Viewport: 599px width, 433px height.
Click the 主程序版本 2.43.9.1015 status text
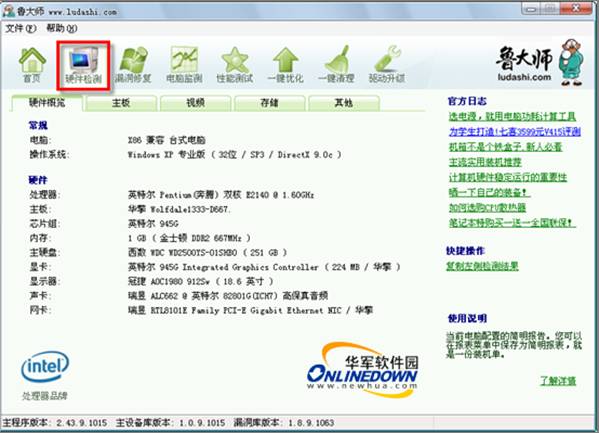point(55,423)
